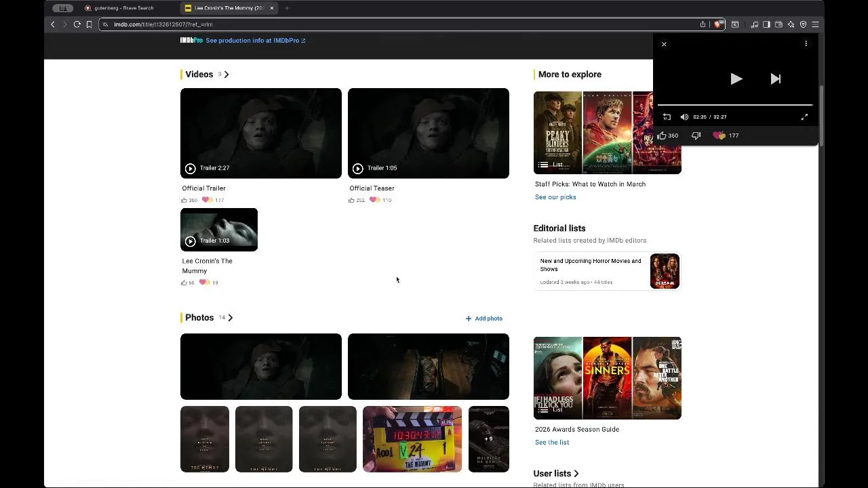The height and width of the screenshot is (488, 868).
Task: Open the Official Teaser title link
Action: tap(372, 188)
